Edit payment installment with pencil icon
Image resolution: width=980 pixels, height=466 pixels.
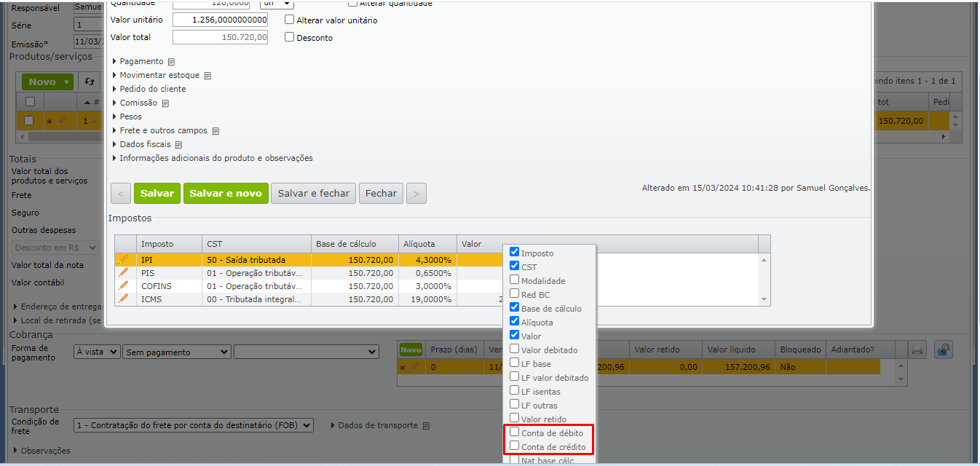click(414, 367)
